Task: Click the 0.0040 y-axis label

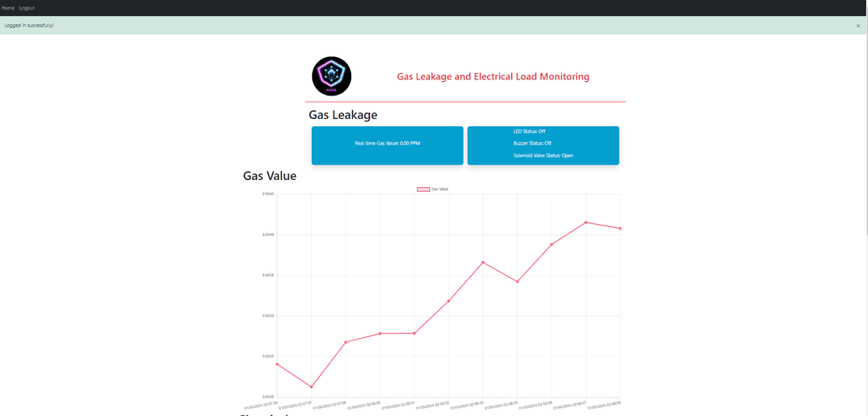Action: (x=268, y=235)
